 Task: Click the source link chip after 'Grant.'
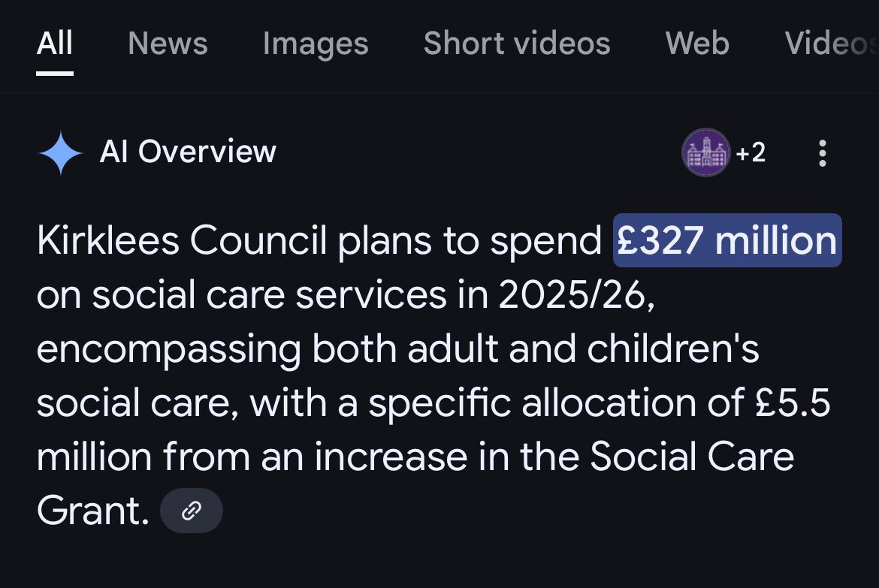[x=192, y=511]
